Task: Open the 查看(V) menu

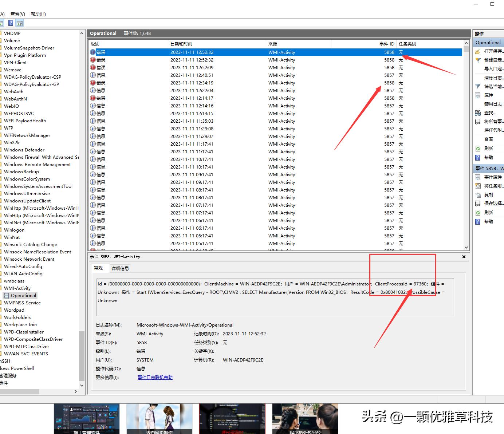Action: (17, 14)
